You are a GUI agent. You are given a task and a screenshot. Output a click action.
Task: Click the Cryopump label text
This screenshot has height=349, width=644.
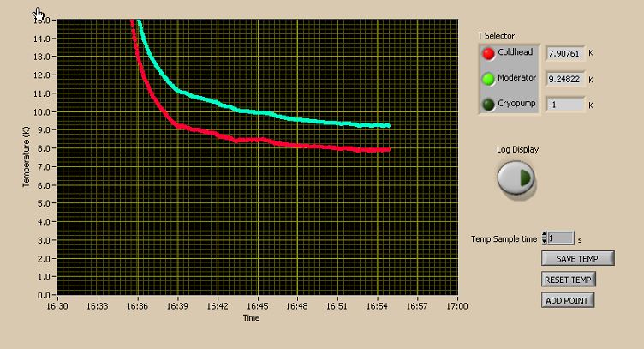point(516,103)
